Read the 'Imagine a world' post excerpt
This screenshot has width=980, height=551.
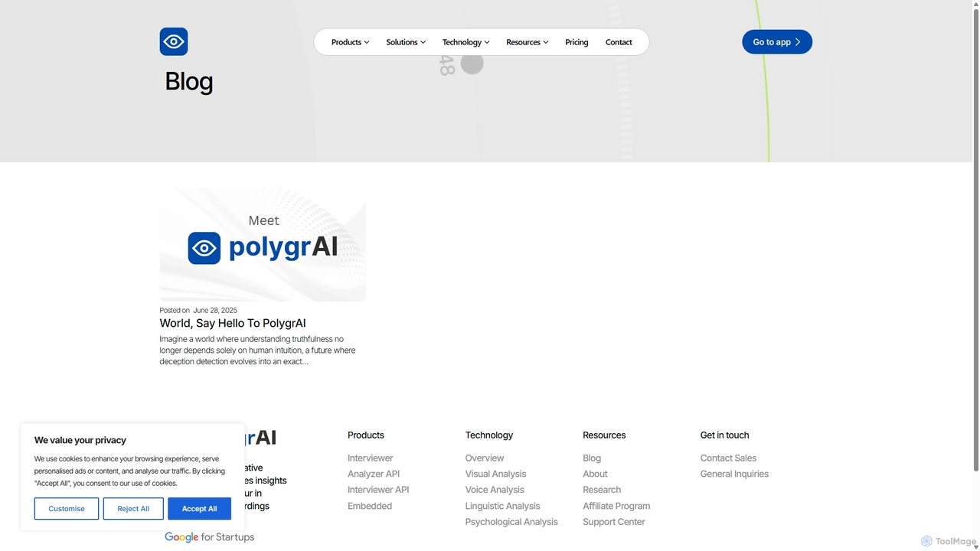point(258,350)
